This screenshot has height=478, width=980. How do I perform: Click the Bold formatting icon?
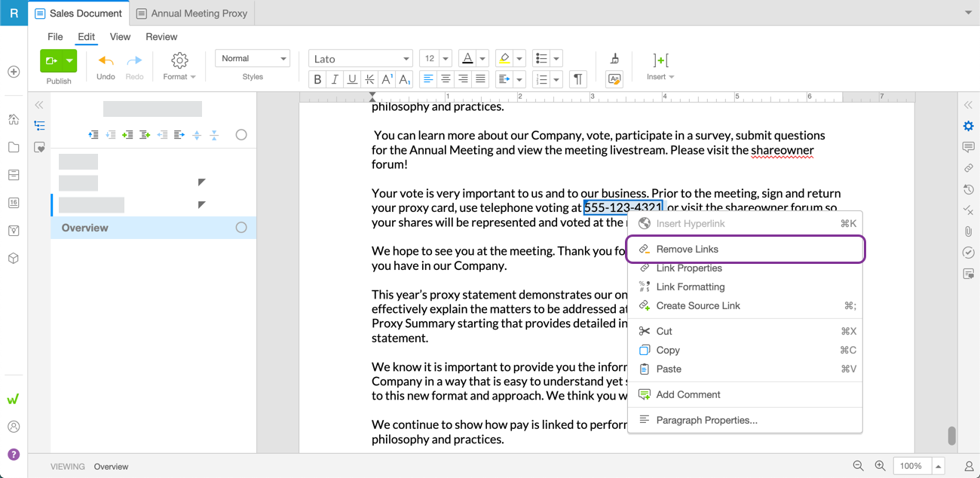[x=317, y=79]
